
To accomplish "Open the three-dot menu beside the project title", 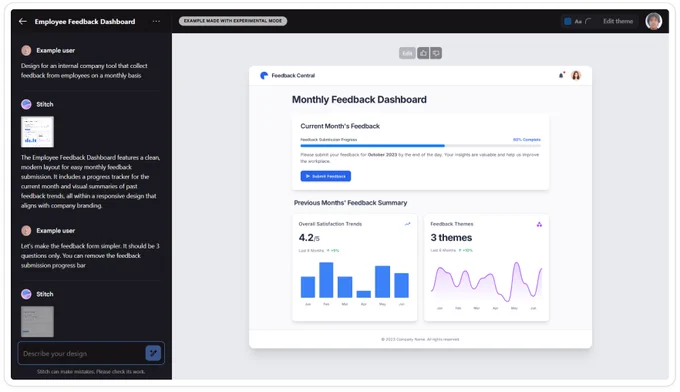I will [156, 21].
